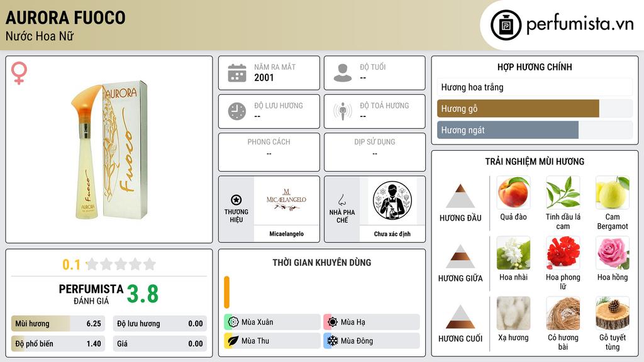Click the pink female gender symbol
The width and height of the screenshot is (644, 362).
[19, 73]
